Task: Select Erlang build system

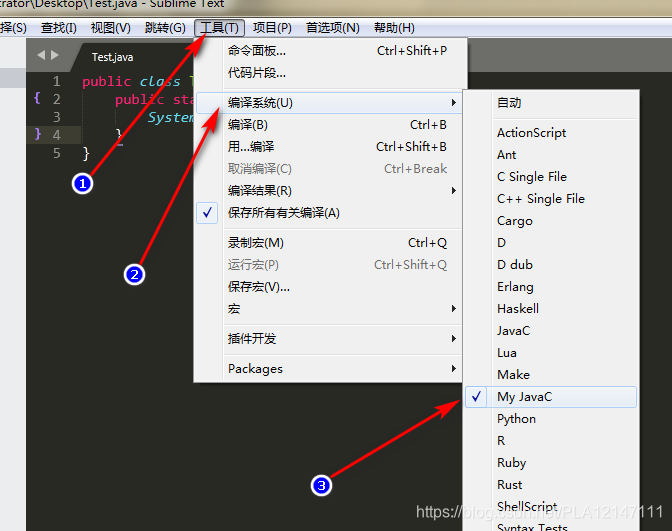Action: point(551,287)
